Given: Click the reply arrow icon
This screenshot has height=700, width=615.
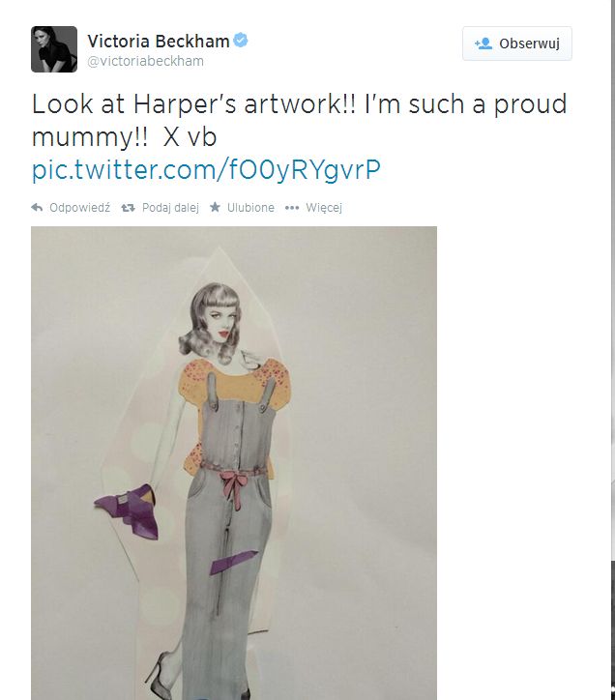Looking at the screenshot, I should tap(38, 207).
